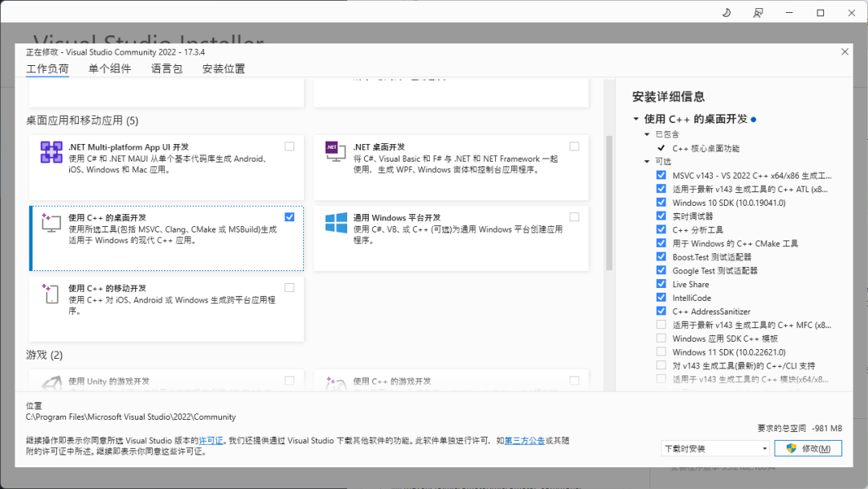This screenshot has height=489, width=868.
Task: Switch to 工作负荷 tab
Action: pos(47,68)
